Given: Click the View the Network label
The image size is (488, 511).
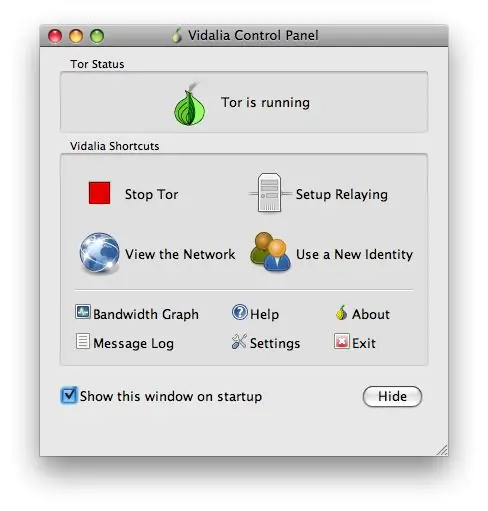Looking at the screenshot, I should pyautogui.click(x=180, y=254).
